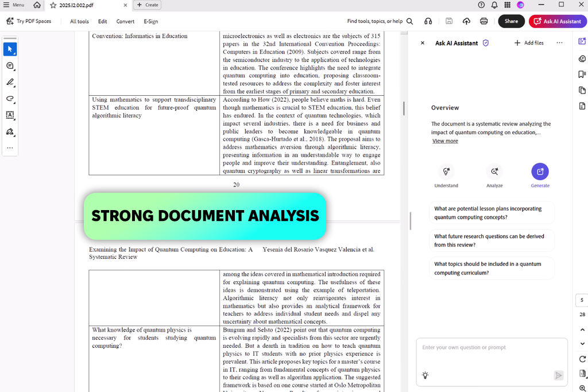Open the user profile avatar

click(x=520, y=5)
